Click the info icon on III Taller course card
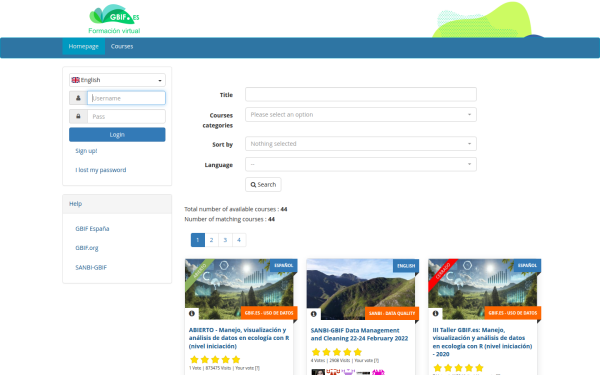 [x=435, y=313]
